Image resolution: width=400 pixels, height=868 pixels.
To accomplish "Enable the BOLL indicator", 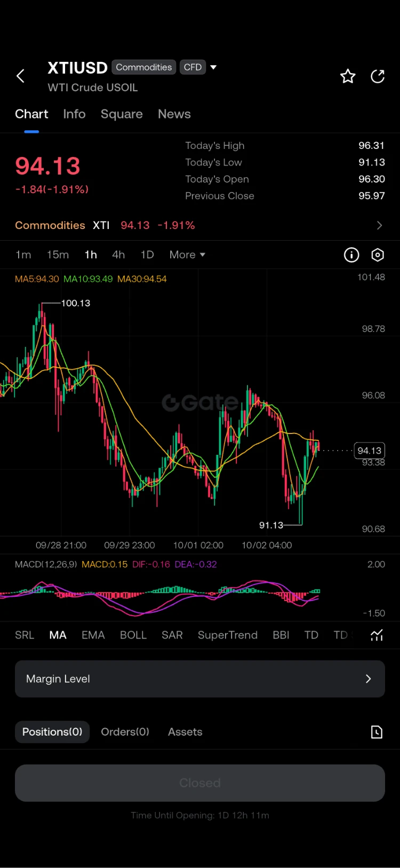I will 133,635.
